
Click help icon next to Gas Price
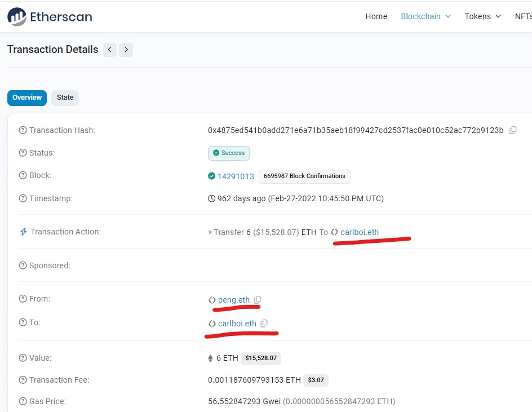[x=23, y=401]
